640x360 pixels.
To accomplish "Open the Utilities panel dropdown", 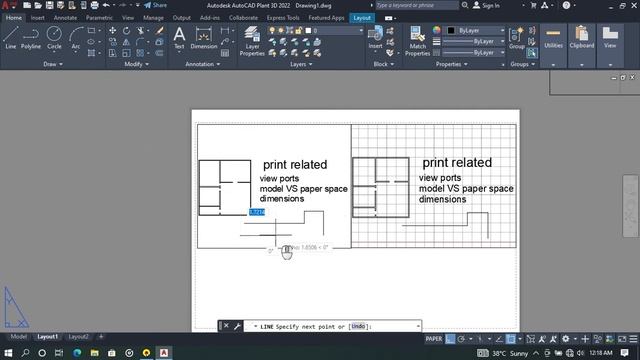I will (x=553, y=64).
